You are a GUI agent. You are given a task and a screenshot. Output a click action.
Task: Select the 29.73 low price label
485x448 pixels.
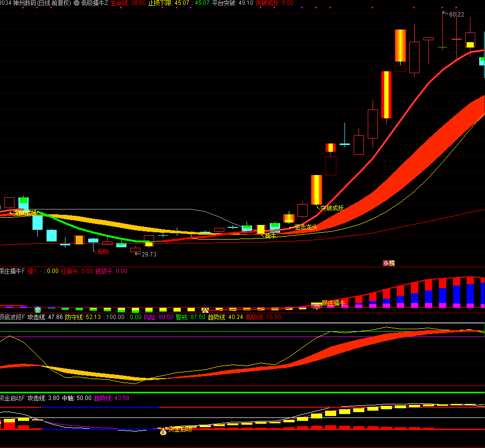tap(148, 254)
